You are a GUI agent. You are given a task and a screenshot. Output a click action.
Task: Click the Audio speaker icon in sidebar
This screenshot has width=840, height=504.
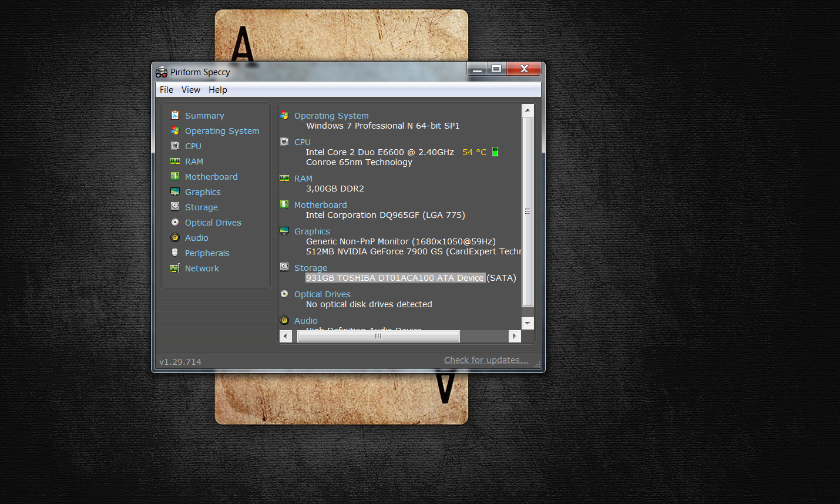tap(175, 237)
